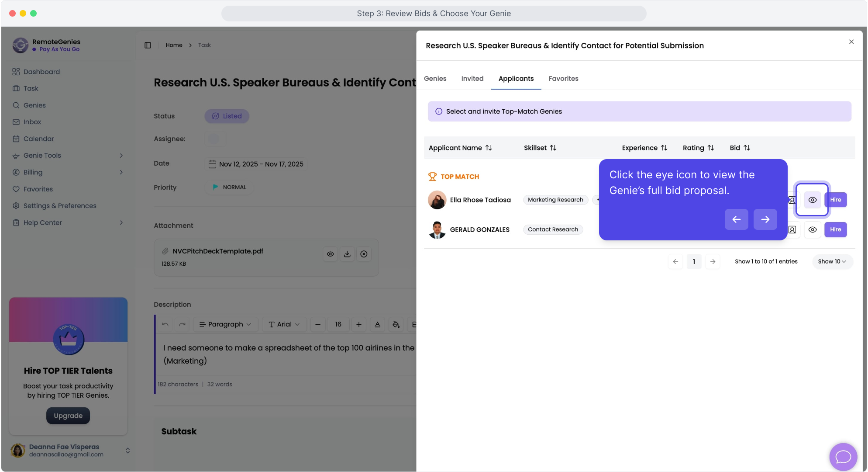Switch to the Invited tab

pyautogui.click(x=472, y=79)
